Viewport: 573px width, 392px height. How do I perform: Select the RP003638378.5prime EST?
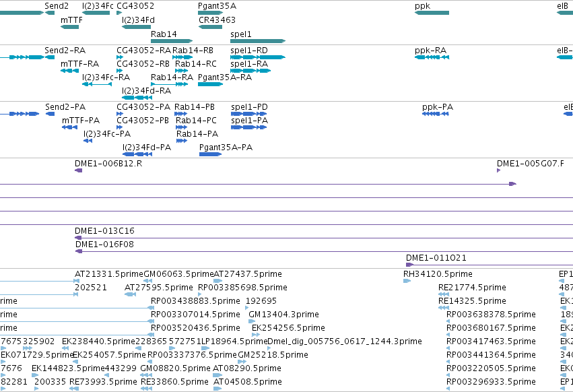point(448,321)
